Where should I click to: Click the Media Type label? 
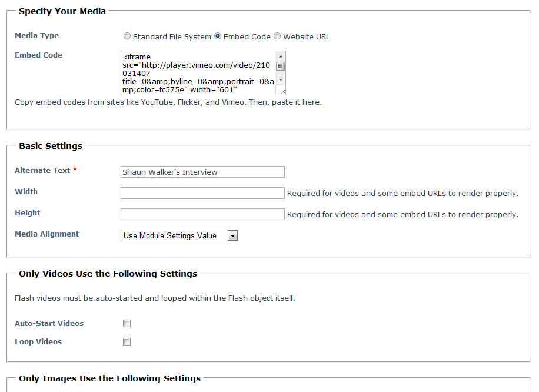[37, 36]
